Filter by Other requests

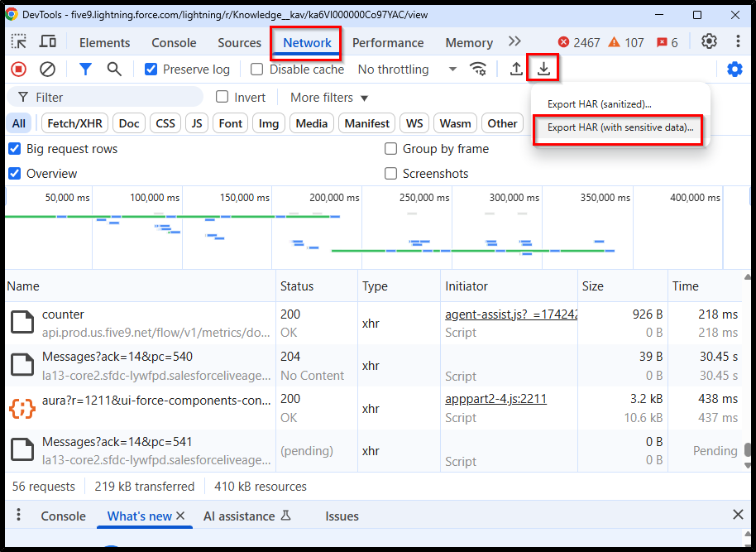tap(502, 123)
